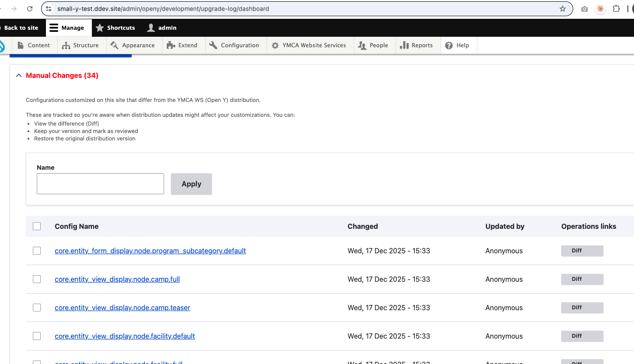The height and width of the screenshot is (364, 634).
Task: Open the Shortcuts star toolbar item
Action: 116,28
